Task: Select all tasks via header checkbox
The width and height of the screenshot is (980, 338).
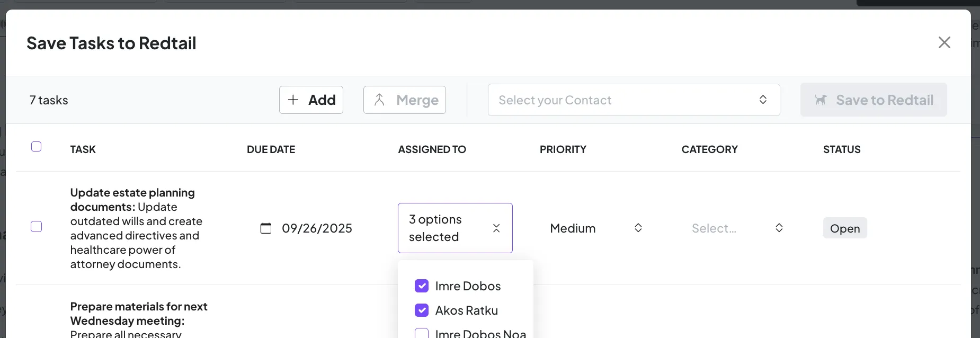Action: [36, 146]
